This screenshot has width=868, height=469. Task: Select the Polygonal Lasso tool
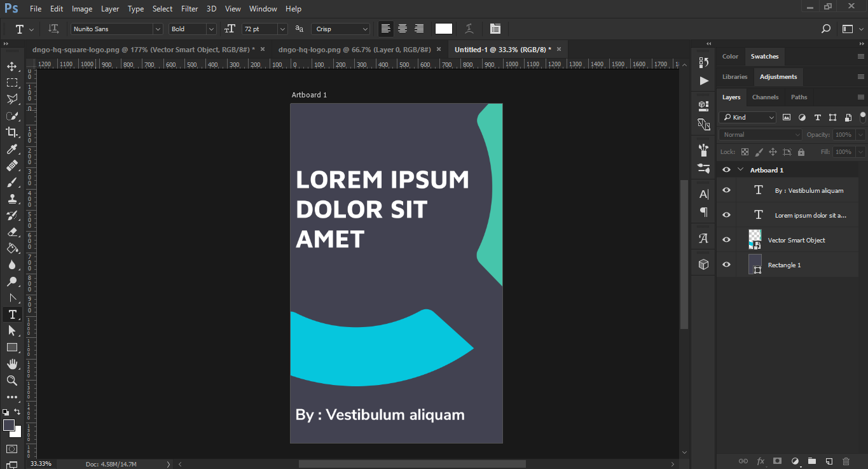12,99
